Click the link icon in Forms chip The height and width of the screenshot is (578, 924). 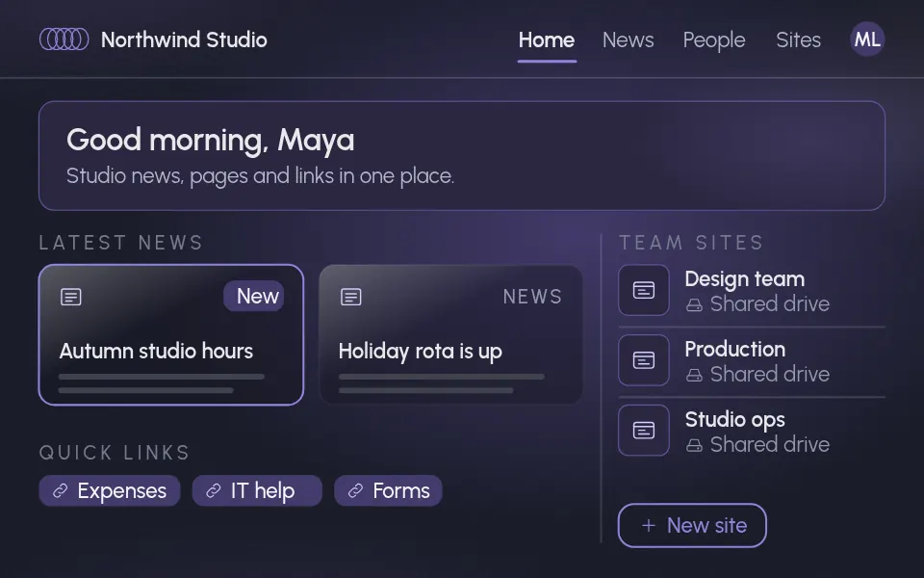click(355, 490)
